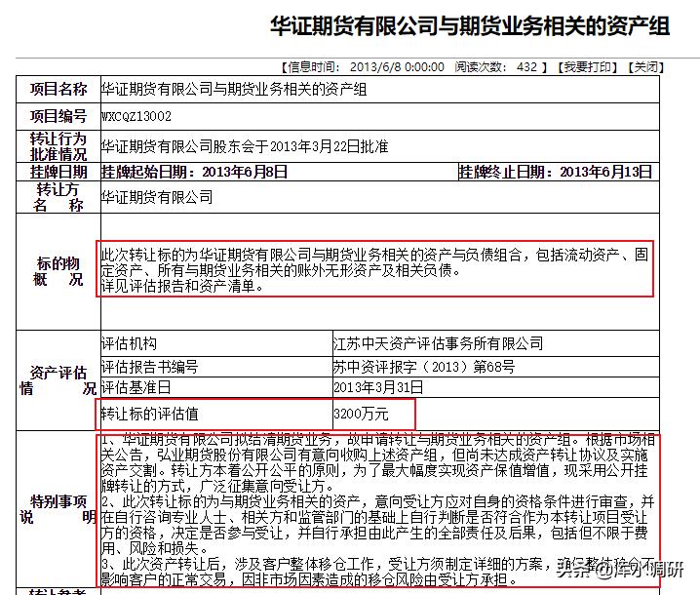
Task: Select the 阅读次数 432 text
Action: (x=495, y=67)
